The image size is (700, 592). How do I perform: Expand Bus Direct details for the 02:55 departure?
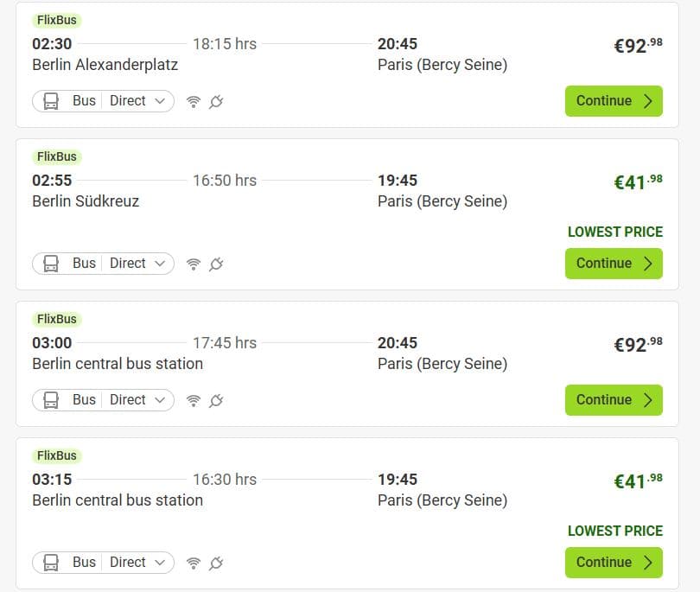tap(103, 264)
